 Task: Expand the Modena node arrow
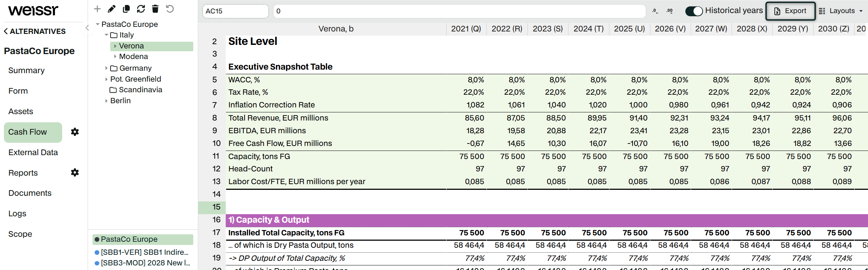(x=115, y=57)
